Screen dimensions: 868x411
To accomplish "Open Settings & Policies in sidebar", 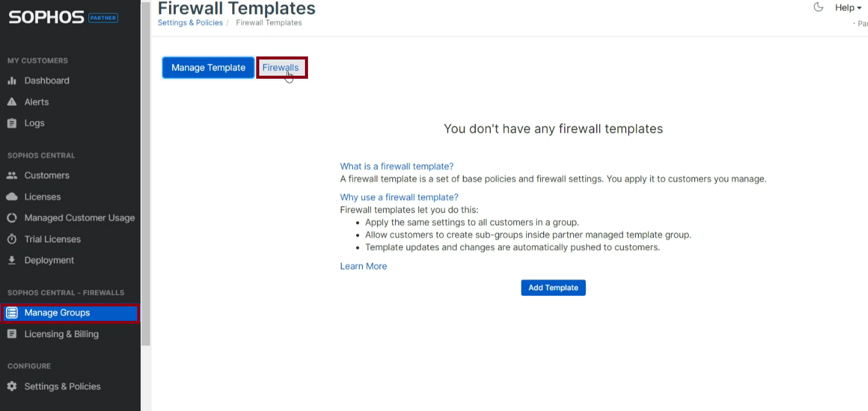I will [63, 386].
